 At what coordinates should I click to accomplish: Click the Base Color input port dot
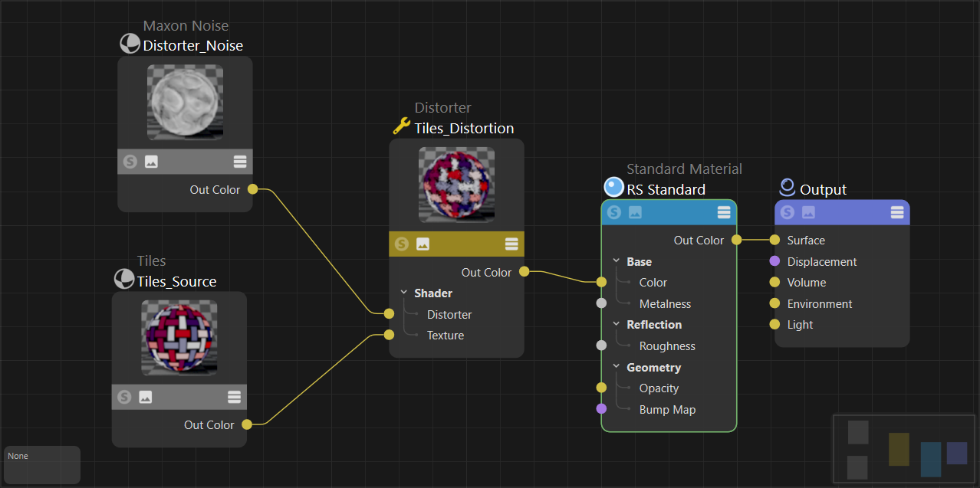point(601,283)
